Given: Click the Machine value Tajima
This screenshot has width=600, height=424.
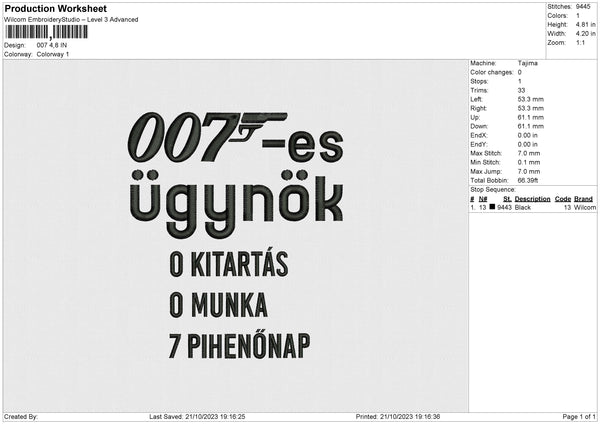Looking at the screenshot, I should [526, 64].
